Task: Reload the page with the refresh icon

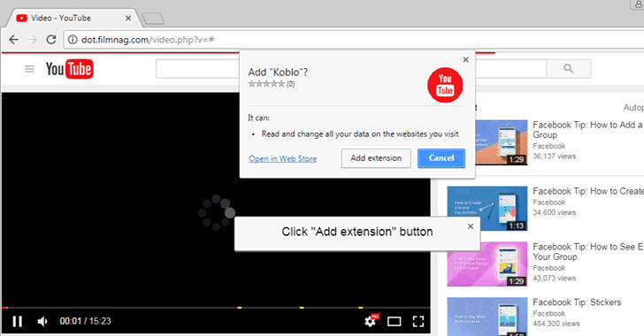Action: click(x=51, y=40)
